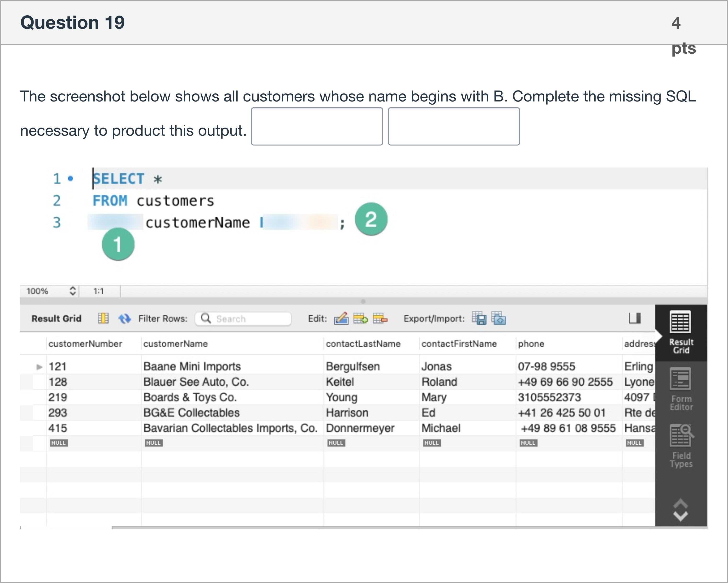Select cell Boards & Toys Co.
The image size is (728, 583).
pos(190,398)
